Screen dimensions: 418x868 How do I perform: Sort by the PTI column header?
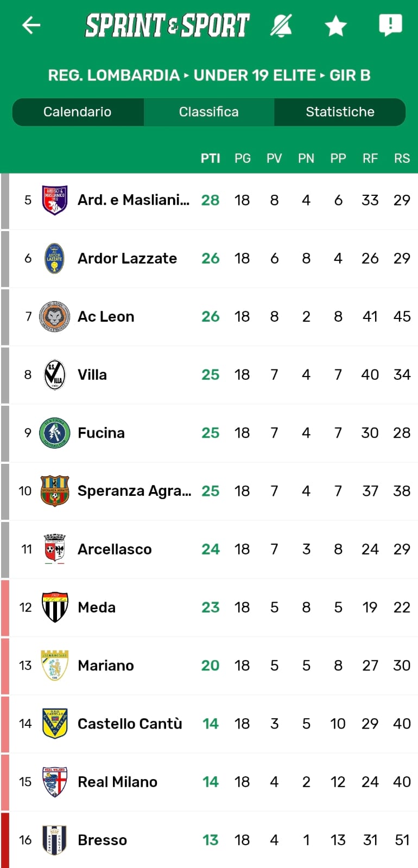(x=210, y=158)
